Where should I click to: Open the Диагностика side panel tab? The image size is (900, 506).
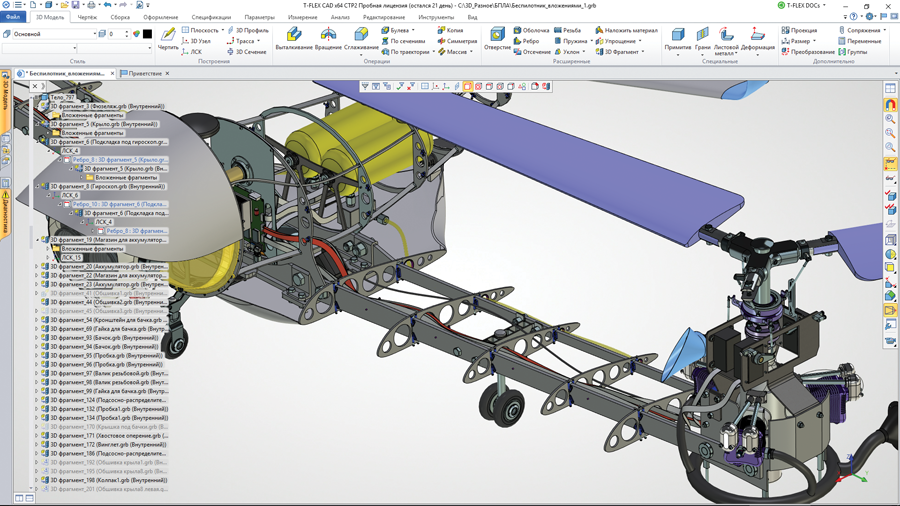(5, 213)
